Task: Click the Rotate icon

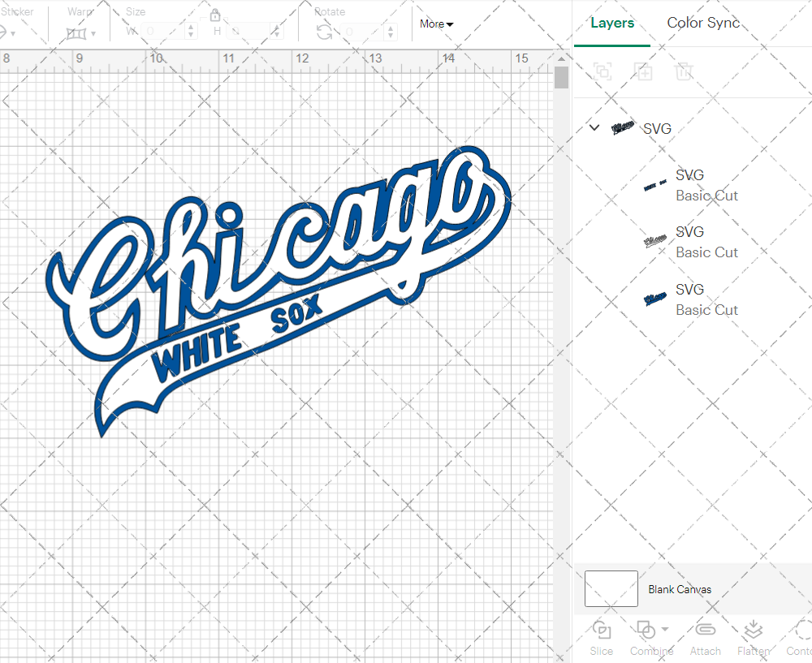Action: pos(324,32)
